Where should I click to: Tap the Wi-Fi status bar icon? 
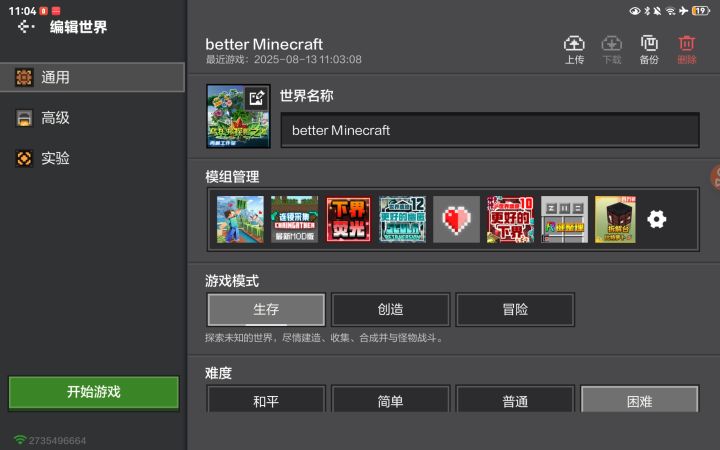click(x=671, y=11)
